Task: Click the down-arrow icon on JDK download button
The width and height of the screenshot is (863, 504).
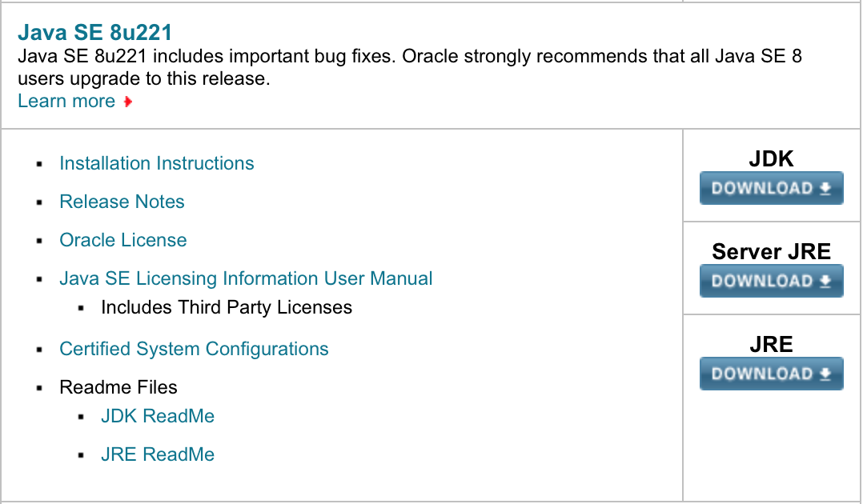Action: (x=825, y=189)
